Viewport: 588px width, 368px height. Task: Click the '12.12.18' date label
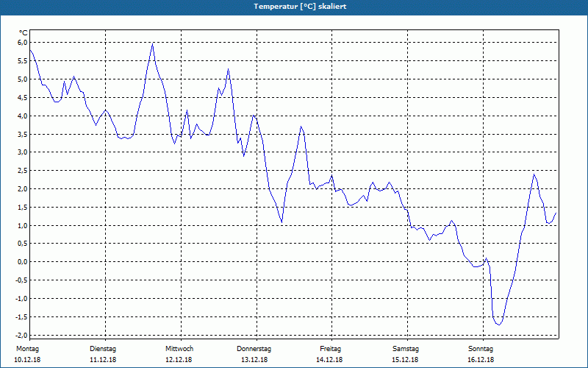click(179, 360)
